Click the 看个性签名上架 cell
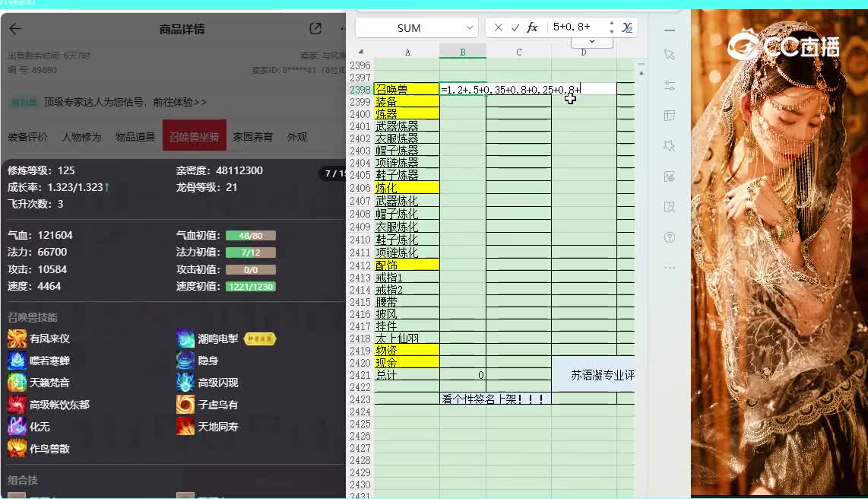868x499 pixels. click(496, 399)
